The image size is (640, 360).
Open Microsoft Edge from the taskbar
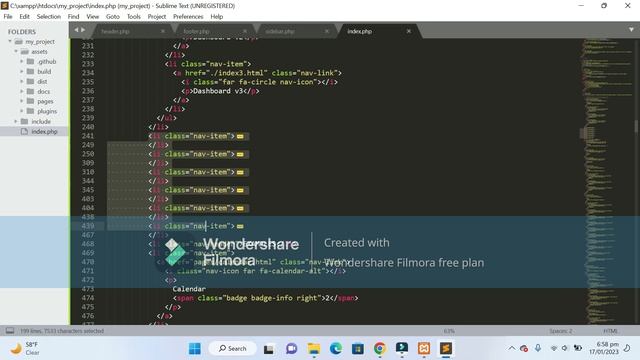336,349
